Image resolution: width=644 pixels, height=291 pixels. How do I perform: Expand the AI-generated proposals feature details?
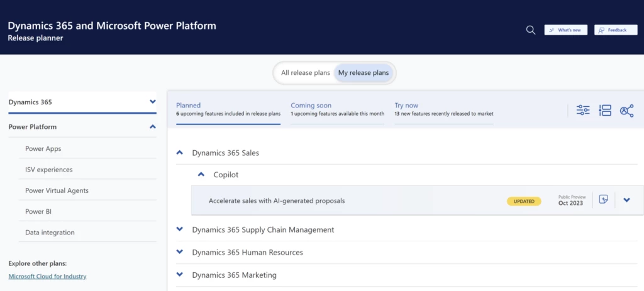(x=626, y=200)
